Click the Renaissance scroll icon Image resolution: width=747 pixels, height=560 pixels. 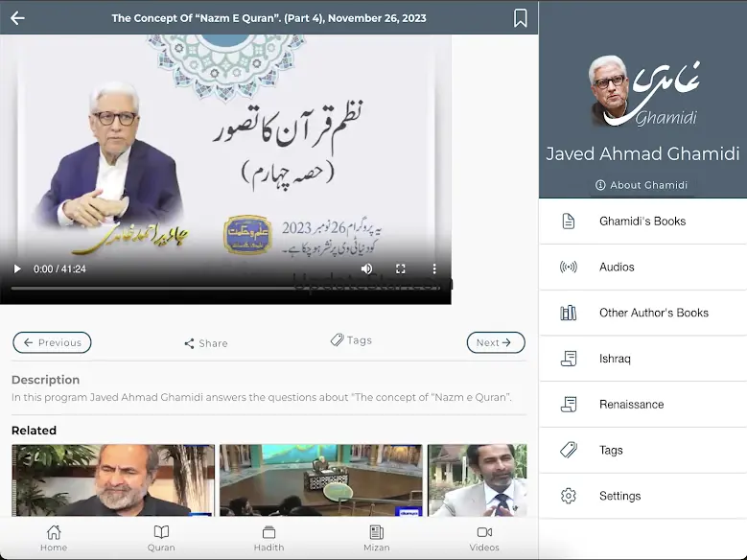(x=569, y=404)
